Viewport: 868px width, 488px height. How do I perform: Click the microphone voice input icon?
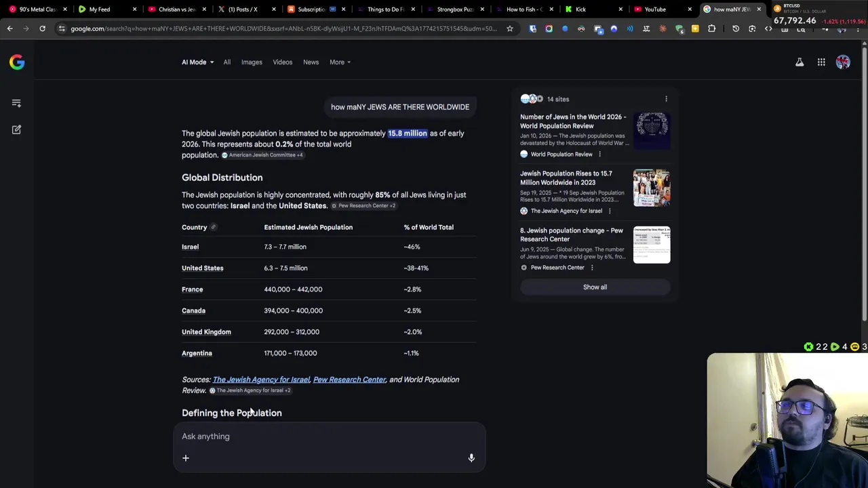(x=471, y=458)
